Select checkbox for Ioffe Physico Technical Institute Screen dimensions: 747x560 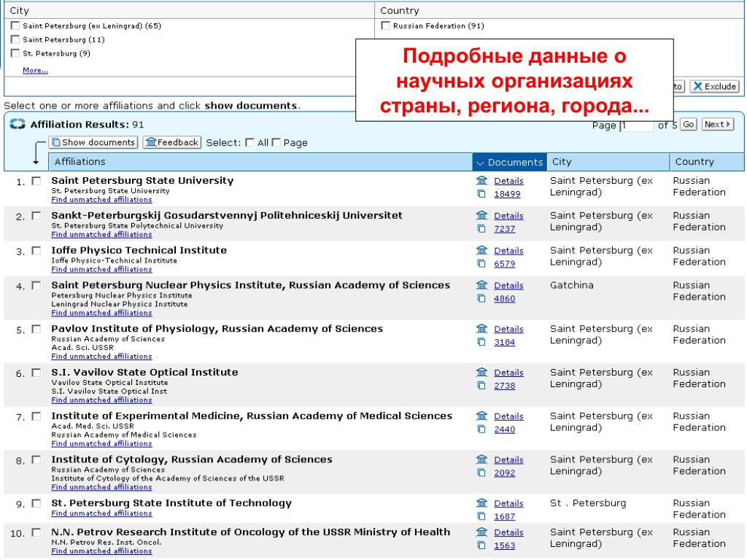pos(36,251)
